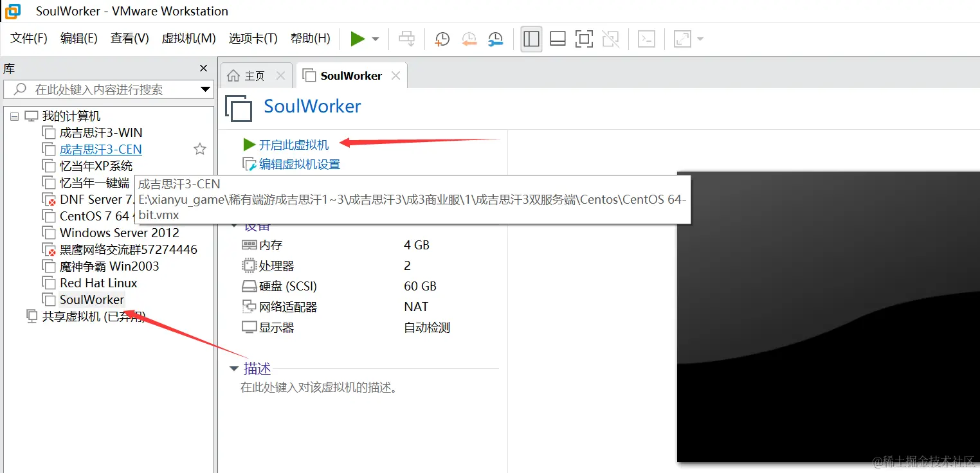The width and height of the screenshot is (980, 473).
Task: Click the Unity mode toolbar icon
Action: point(610,39)
